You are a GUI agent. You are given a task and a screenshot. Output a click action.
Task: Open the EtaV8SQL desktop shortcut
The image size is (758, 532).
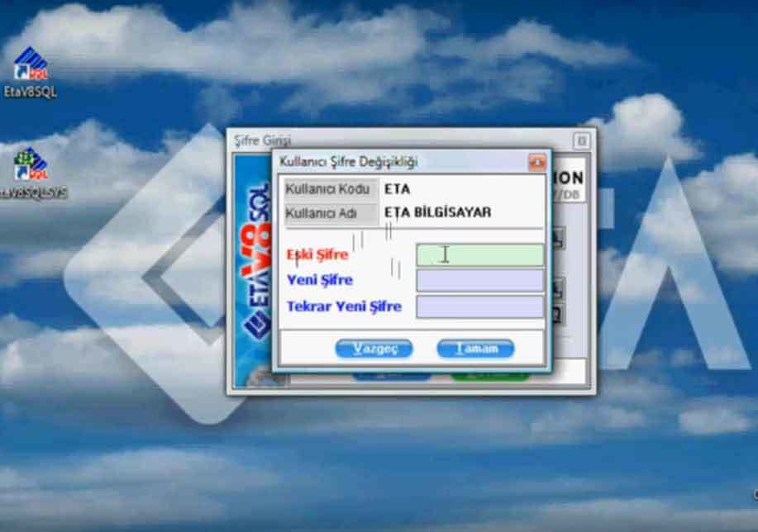(x=31, y=72)
